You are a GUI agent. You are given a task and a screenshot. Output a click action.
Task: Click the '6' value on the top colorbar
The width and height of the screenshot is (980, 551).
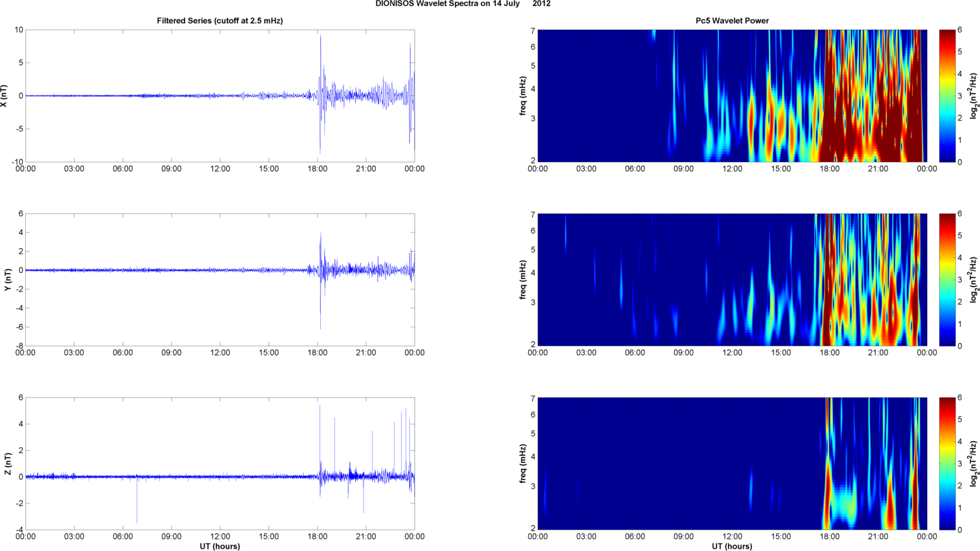point(960,30)
